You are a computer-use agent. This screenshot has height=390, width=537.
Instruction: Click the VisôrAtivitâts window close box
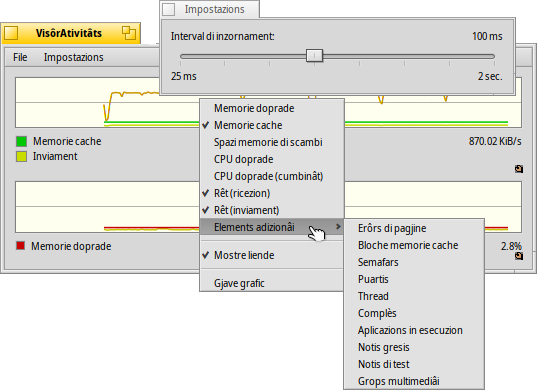coord(11,33)
